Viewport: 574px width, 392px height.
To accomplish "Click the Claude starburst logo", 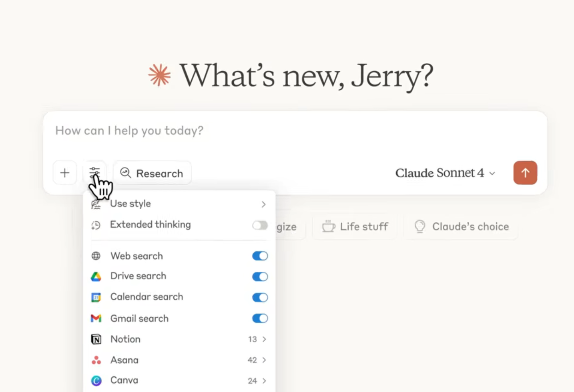I will click(x=159, y=75).
